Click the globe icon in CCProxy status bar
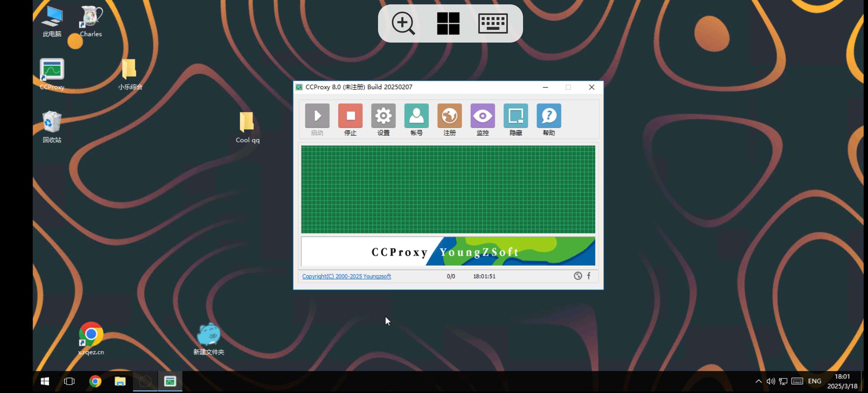 (x=578, y=276)
